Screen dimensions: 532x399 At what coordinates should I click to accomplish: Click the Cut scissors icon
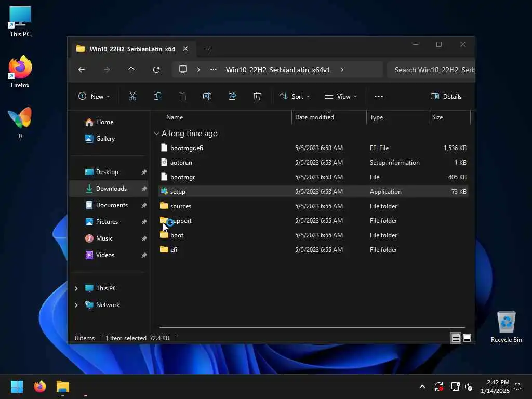[132, 96]
